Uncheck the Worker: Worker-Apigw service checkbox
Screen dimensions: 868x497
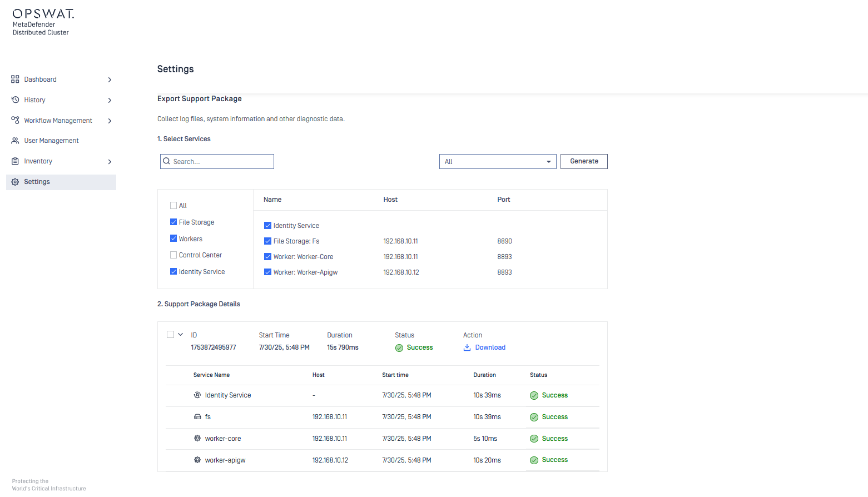pos(267,272)
